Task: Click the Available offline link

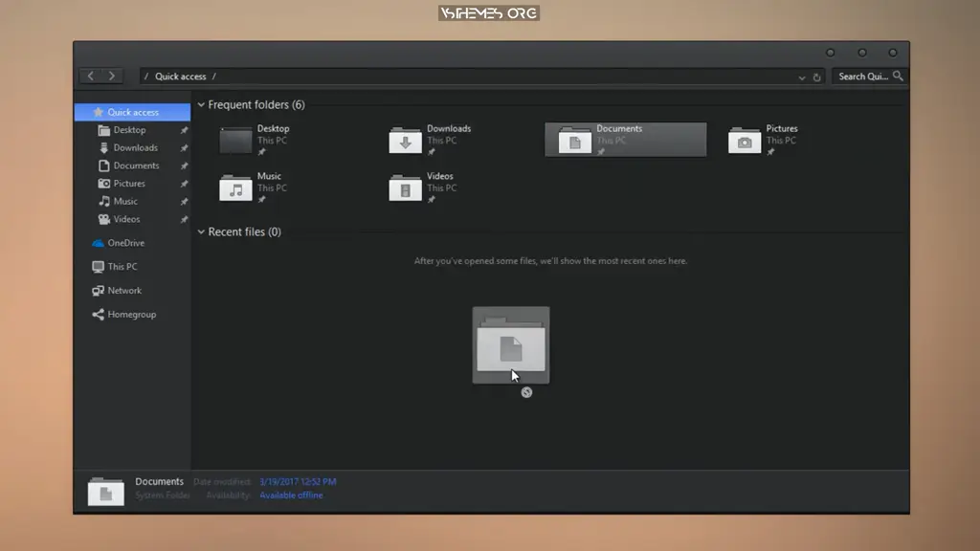Action: pyautogui.click(x=291, y=495)
